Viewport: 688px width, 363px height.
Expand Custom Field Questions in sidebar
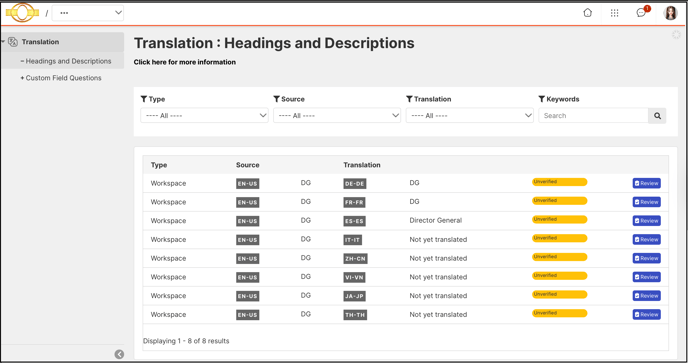tap(63, 78)
